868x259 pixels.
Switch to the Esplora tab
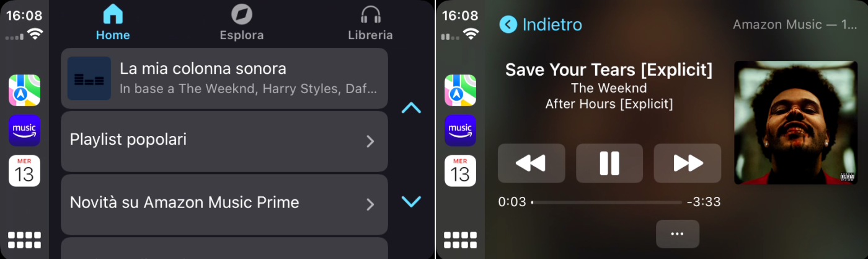tap(242, 23)
